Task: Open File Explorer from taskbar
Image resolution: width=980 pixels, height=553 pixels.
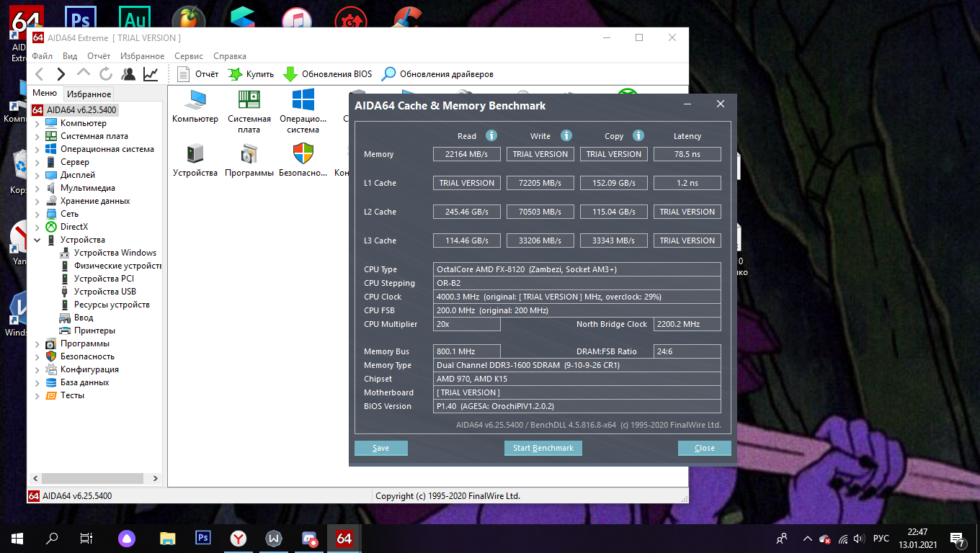Action: point(167,538)
